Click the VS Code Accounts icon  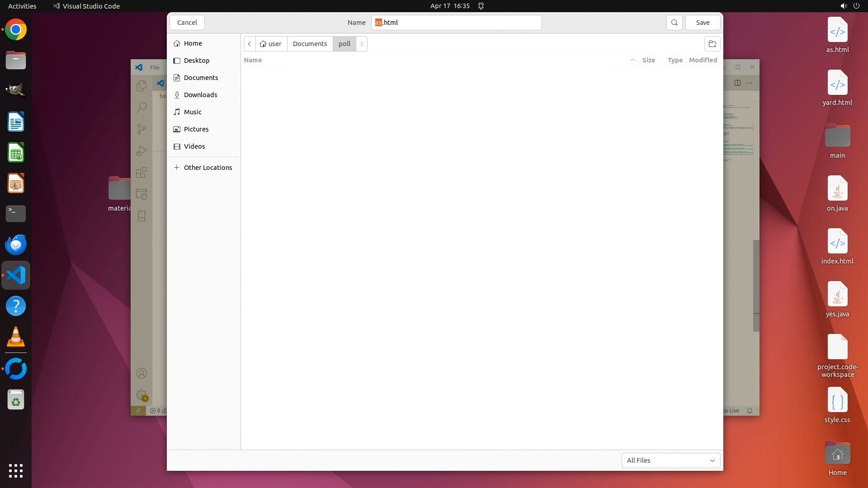click(142, 373)
